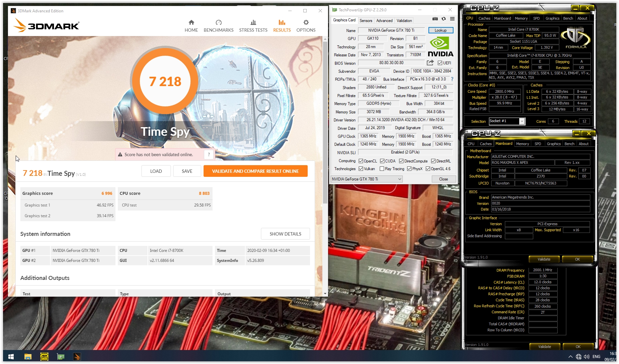Click Validate in bottom Memory CPU-Z window

pos(545,347)
